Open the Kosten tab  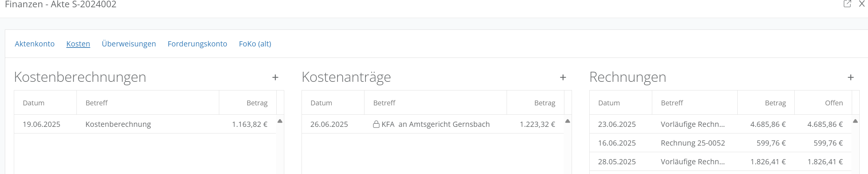78,44
